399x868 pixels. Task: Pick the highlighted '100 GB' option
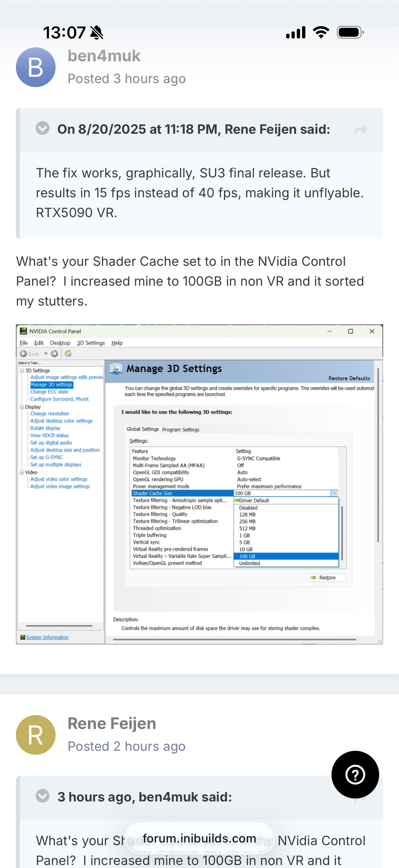pyautogui.click(x=286, y=556)
